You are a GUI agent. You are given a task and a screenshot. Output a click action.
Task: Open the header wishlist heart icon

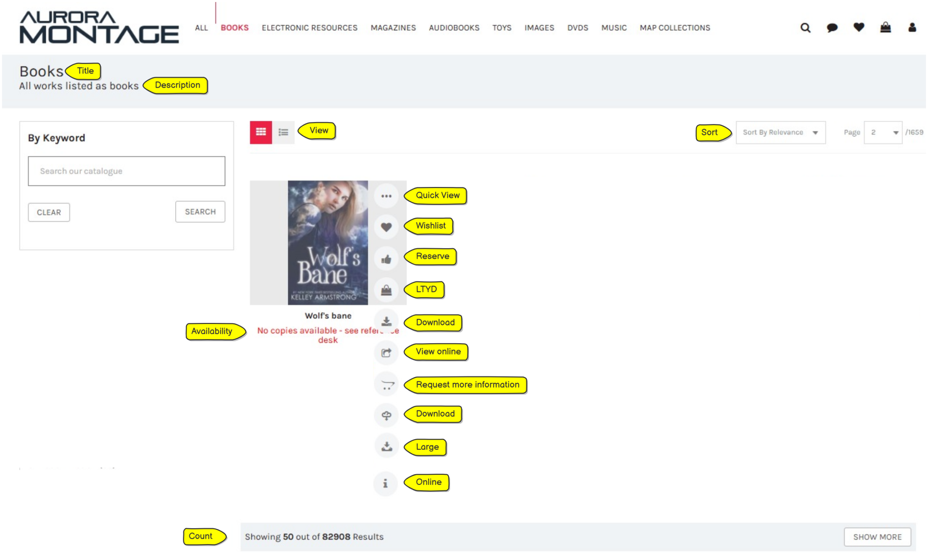click(859, 27)
